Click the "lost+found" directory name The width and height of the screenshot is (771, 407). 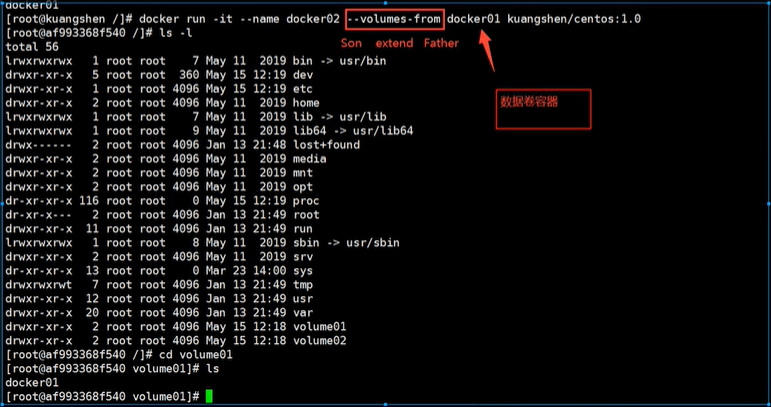tap(326, 145)
